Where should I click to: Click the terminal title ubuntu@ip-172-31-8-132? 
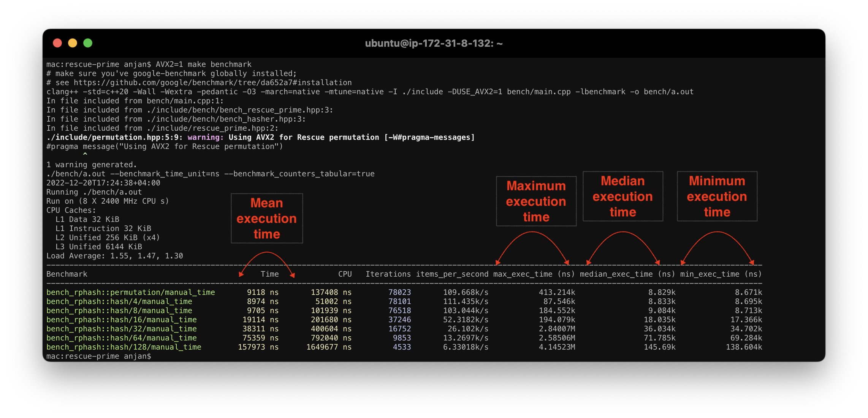pos(434,43)
